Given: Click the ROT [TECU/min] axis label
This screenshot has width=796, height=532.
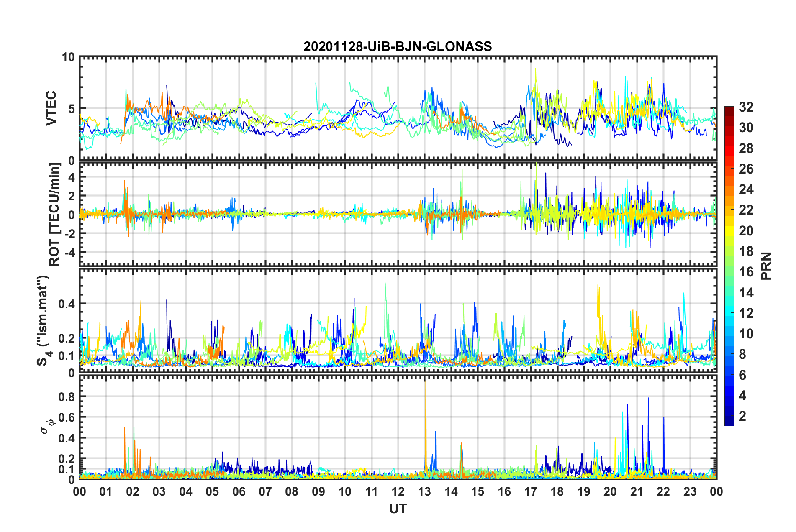Looking at the screenshot, I should pos(54,215).
